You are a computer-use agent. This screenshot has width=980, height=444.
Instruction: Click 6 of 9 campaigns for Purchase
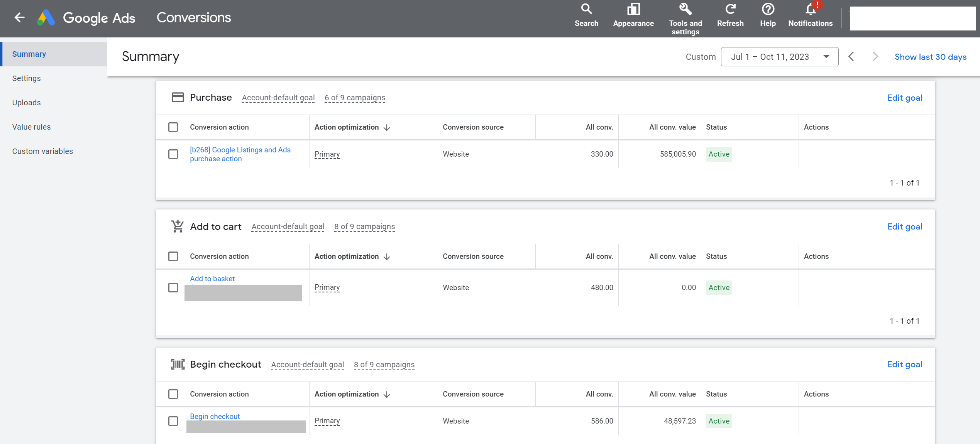(x=355, y=98)
